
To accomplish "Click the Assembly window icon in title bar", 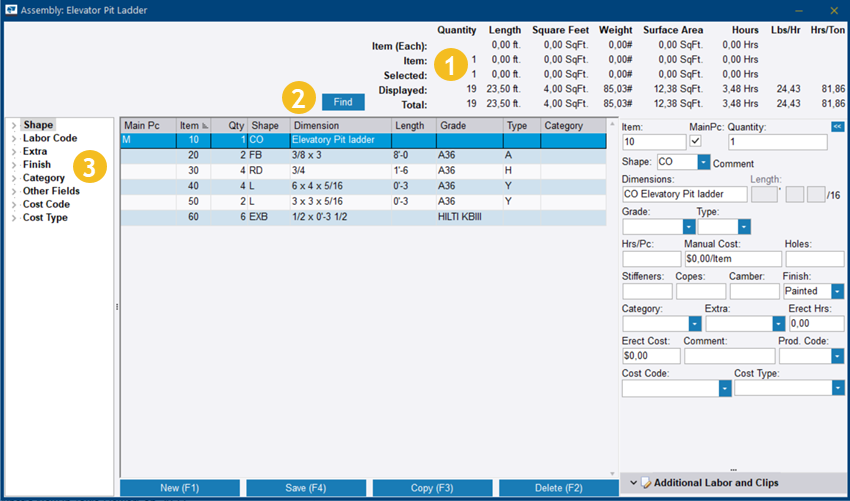I will click(11, 11).
